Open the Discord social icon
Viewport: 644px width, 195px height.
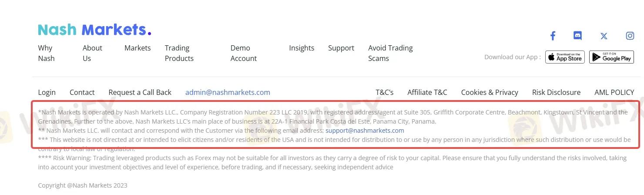tap(577, 36)
